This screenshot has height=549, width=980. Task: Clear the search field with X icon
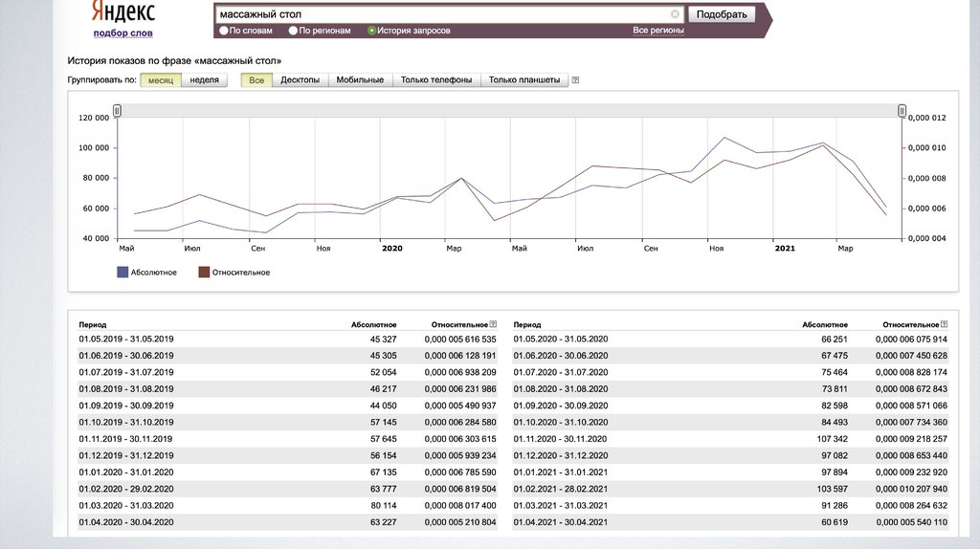tap(675, 14)
